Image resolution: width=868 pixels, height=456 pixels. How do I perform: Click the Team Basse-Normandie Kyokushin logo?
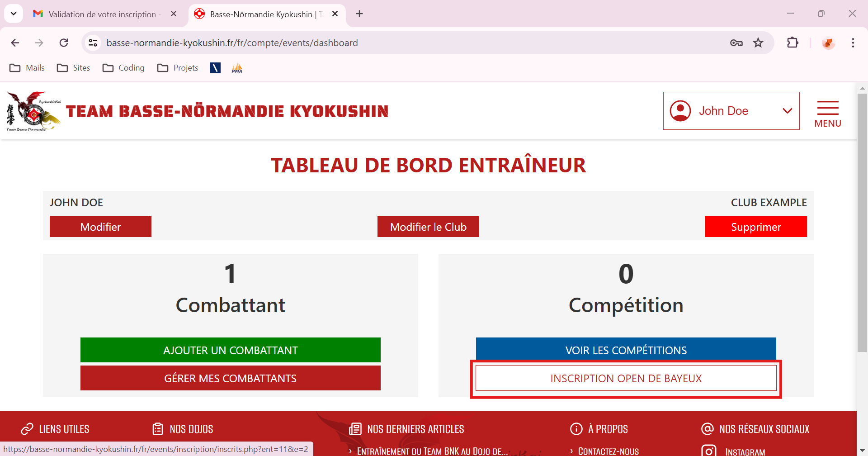[33, 111]
